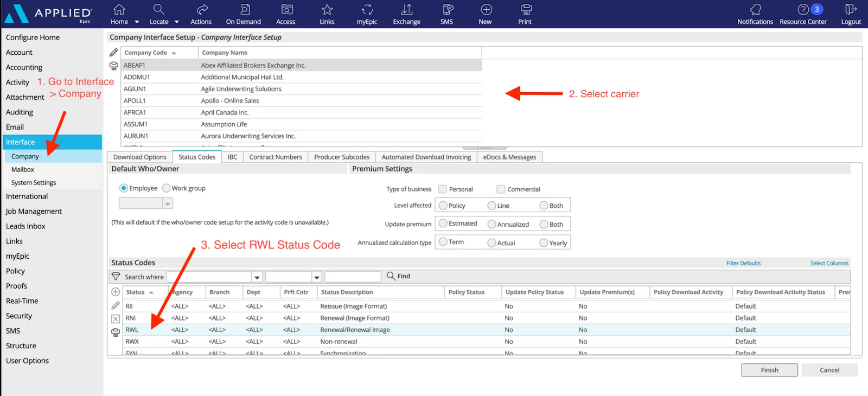Click the add plus icon in Status Codes
868x396 pixels.
(116, 292)
